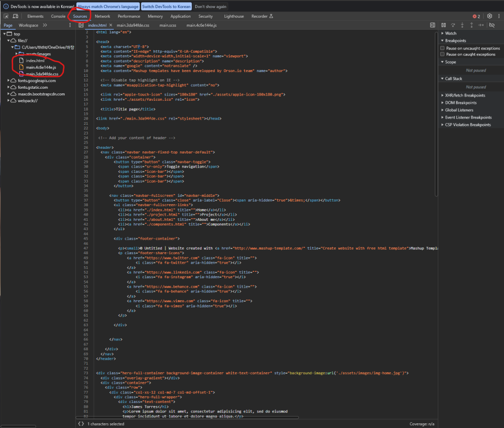Enable Pause on caught exceptions
504x428 pixels.
(x=442, y=54)
